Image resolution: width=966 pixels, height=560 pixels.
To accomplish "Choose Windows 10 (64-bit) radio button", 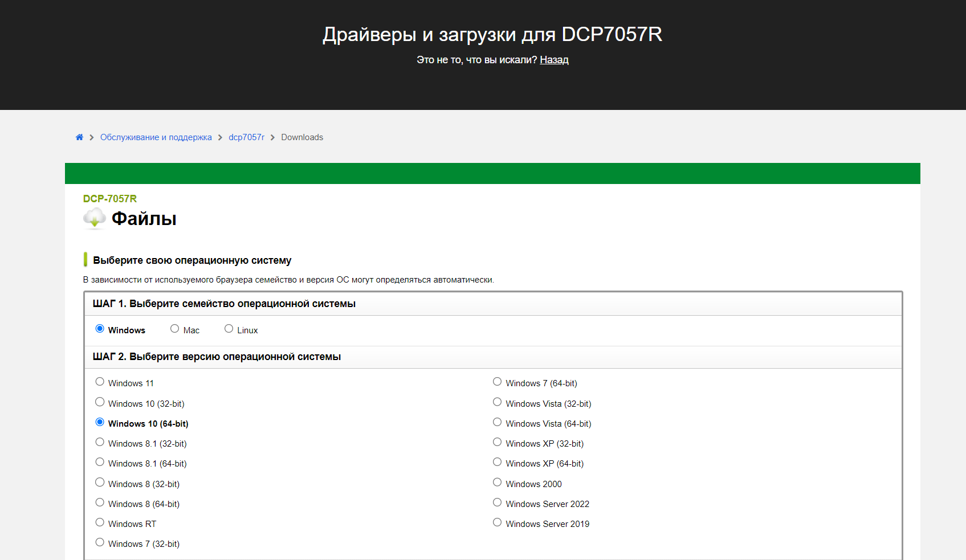I will (x=100, y=422).
